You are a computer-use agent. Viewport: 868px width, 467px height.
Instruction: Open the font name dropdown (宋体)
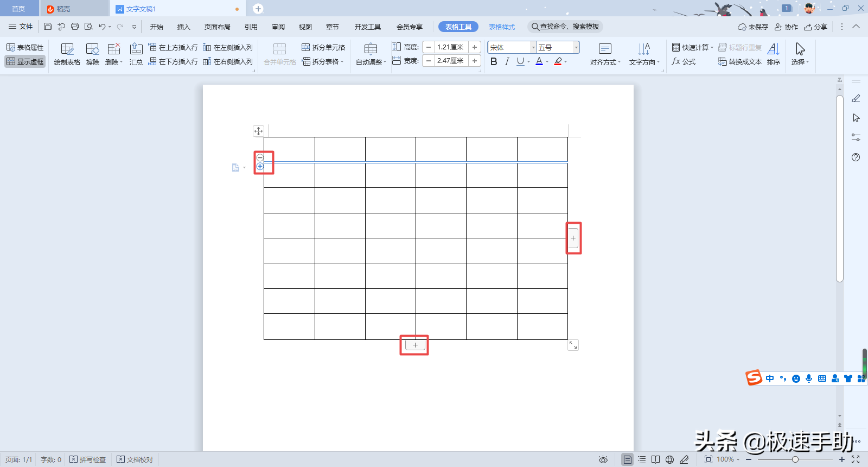pyautogui.click(x=533, y=47)
